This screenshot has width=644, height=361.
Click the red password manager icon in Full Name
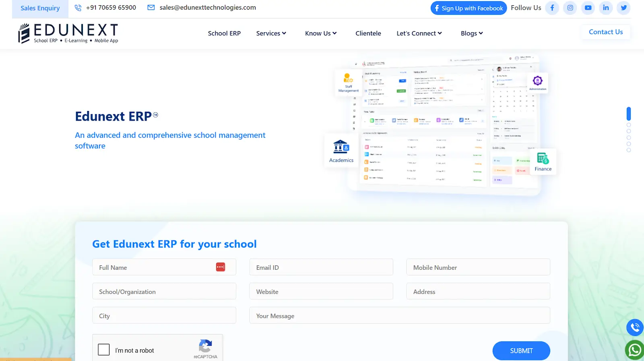point(221,267)
